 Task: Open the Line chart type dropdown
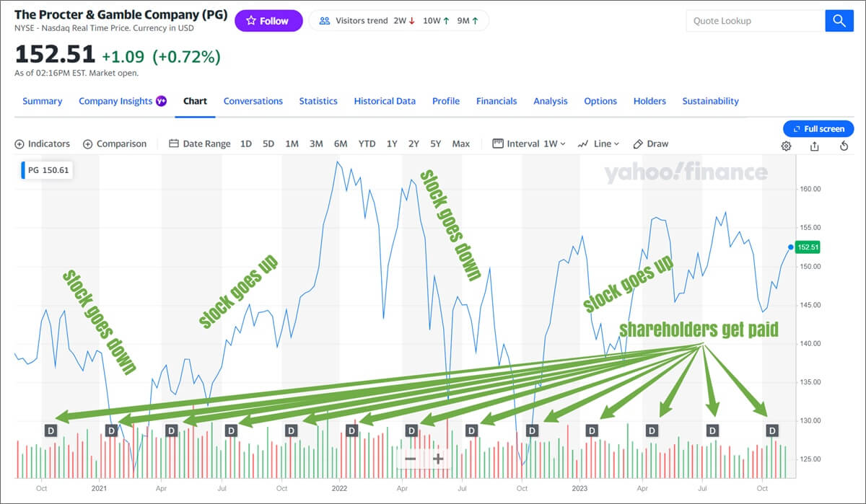coord(598,143)
